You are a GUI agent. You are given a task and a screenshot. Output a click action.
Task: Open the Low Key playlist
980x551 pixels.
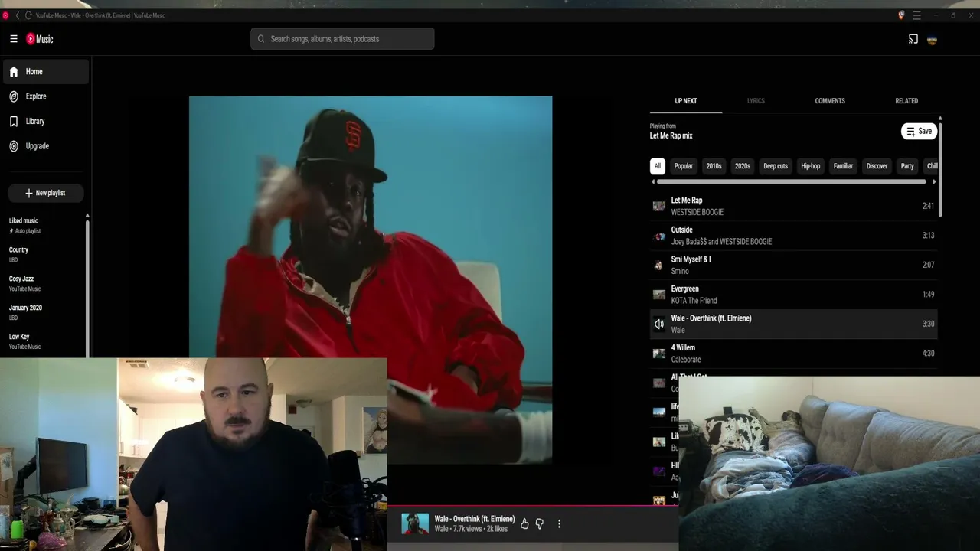tap(44, 341)
